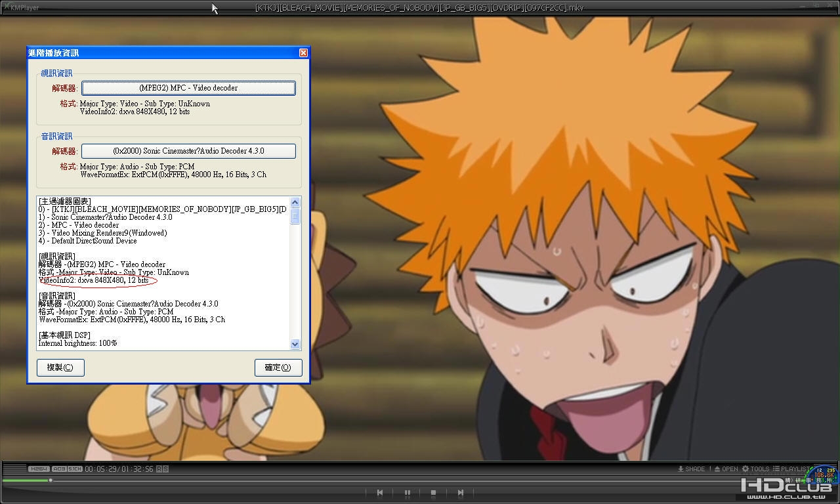Toggle the S shuffle indicator
This screenshot has width=840, height=504.
(x=166, y=469)
